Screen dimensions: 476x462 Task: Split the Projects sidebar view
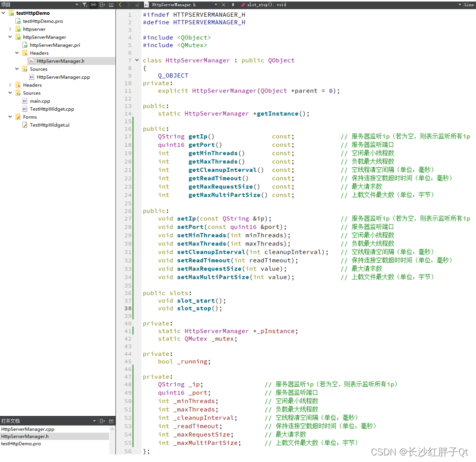point(102,5)
